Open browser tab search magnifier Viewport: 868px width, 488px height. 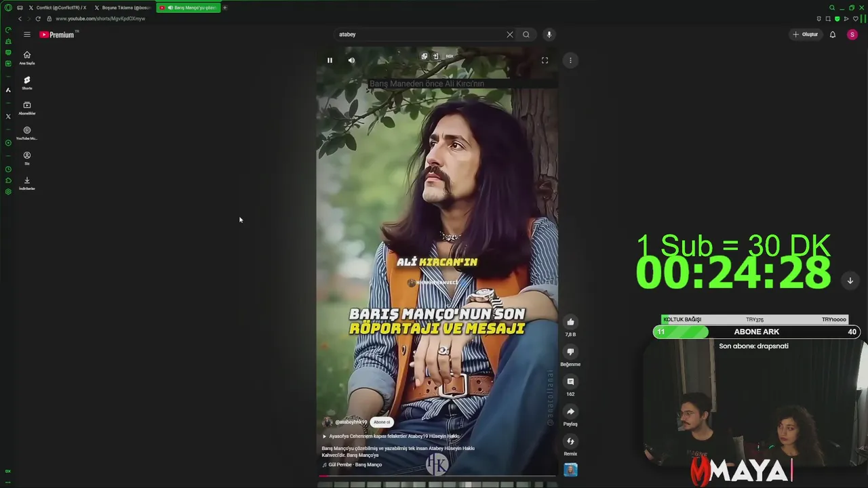click(x=832, y=7)
